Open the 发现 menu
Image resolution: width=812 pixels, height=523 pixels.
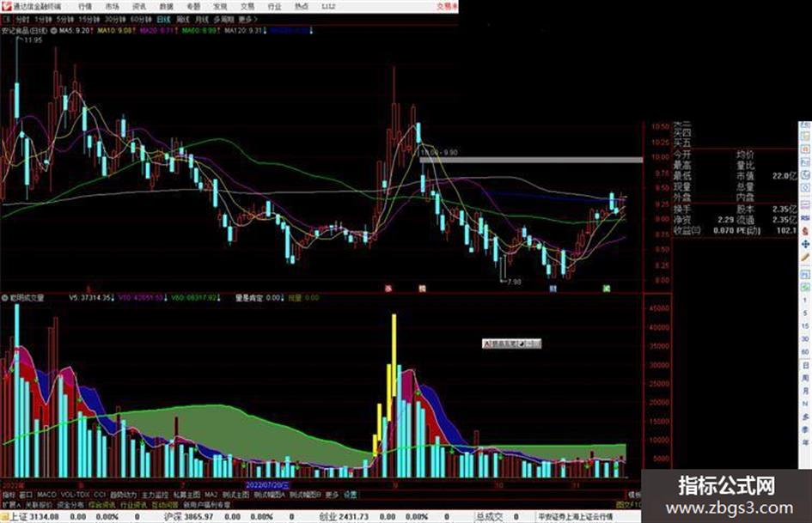point(220,7)
